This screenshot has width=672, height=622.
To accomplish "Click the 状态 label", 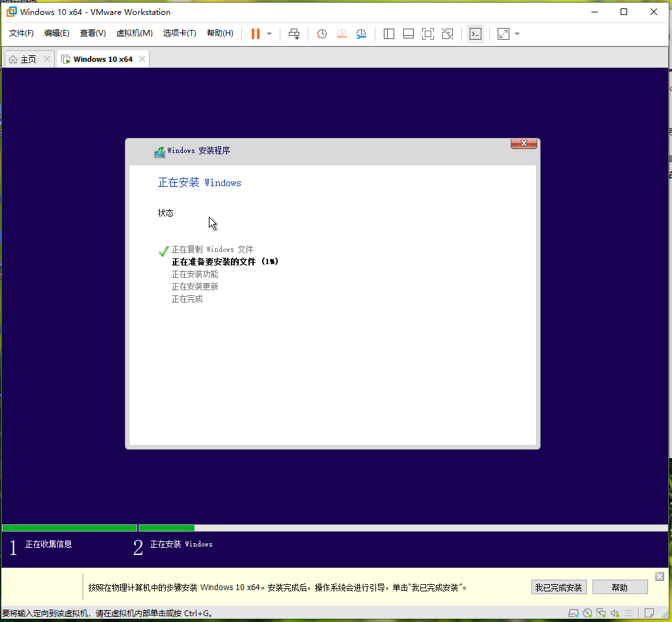I will tap(165, 213).
